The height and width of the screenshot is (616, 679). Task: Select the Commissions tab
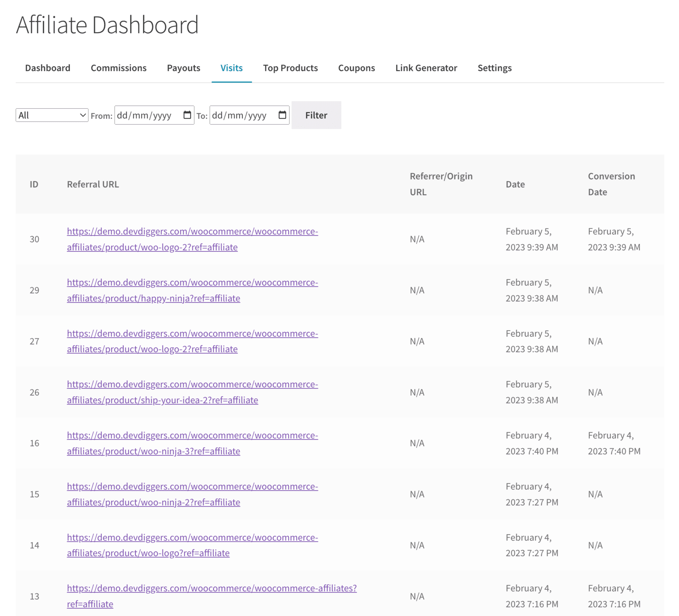118,67
